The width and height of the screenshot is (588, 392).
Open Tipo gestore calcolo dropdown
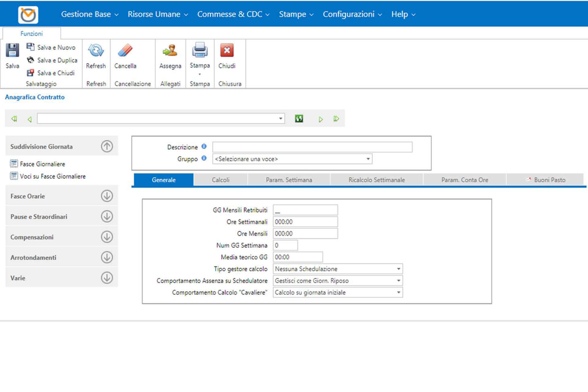point(398,269)
